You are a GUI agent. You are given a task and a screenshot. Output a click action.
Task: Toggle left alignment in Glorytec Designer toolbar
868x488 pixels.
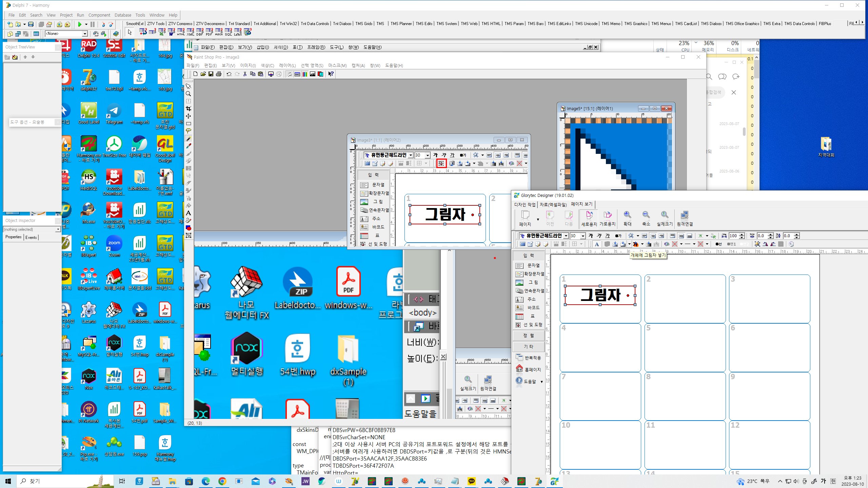645,236
